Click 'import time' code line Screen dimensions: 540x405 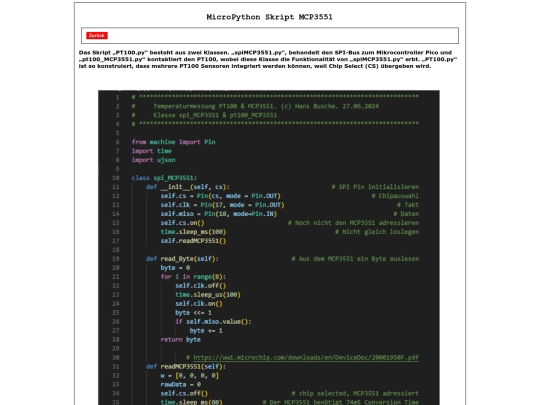(x=152, y=151)
